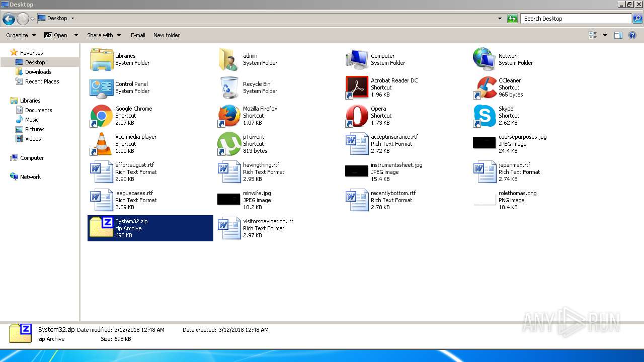644x362 pixels.
Task: Change your view icon in toolbar
Action: point(593,35)
